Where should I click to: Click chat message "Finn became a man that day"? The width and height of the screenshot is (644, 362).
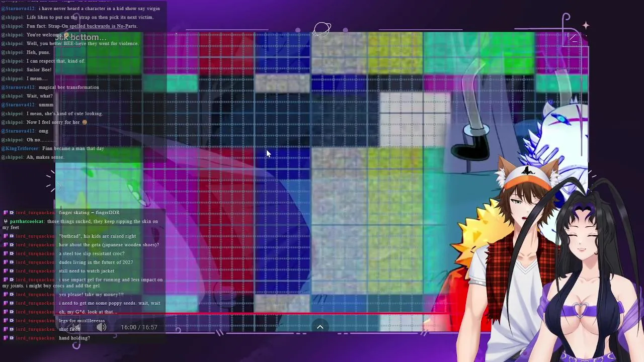click(73, 148)
